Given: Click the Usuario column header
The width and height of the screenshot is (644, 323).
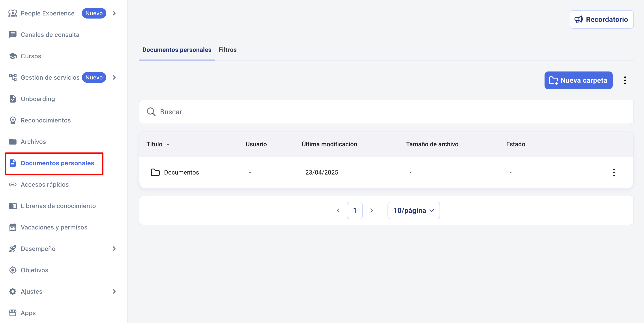Looking at the screenshot, I should pyautogui.click(x=256, y=144).
